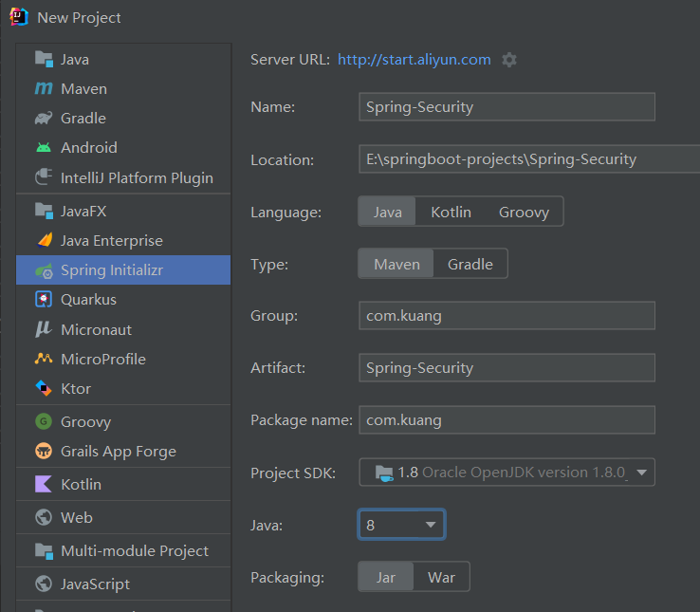Click the Micronaut mu icon
Image resolution: width=700 pixels, height=612 pixels.
(x=44, y=329)
